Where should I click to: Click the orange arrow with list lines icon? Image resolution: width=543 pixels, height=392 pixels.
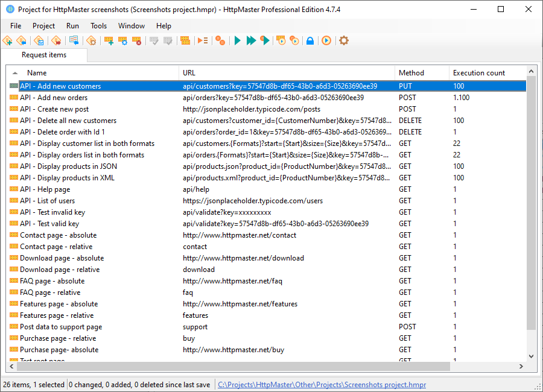[203, 40]
